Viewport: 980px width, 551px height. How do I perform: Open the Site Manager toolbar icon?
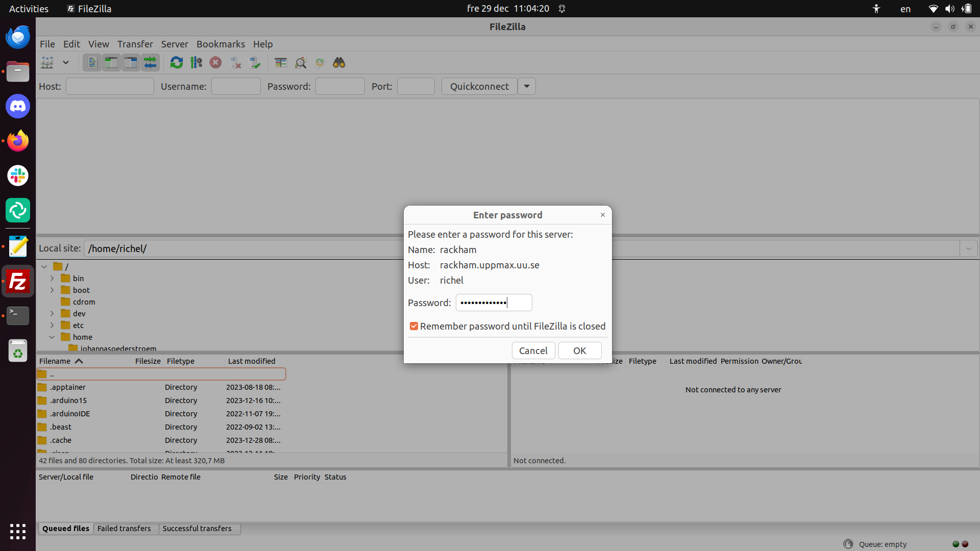click(47, 63)
